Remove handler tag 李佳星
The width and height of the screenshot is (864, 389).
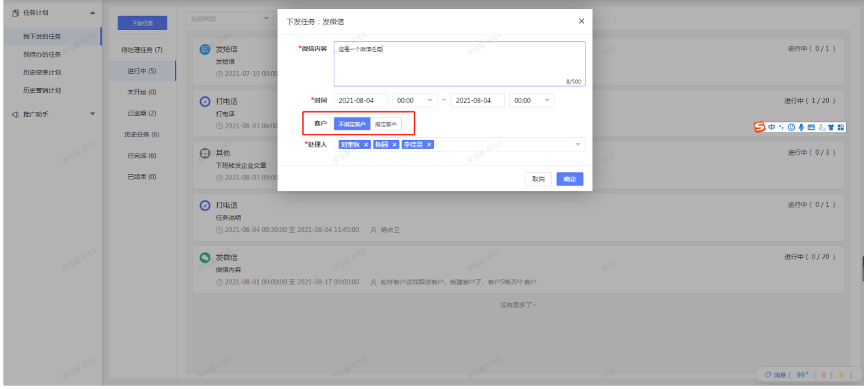click(x=429, y=144)
